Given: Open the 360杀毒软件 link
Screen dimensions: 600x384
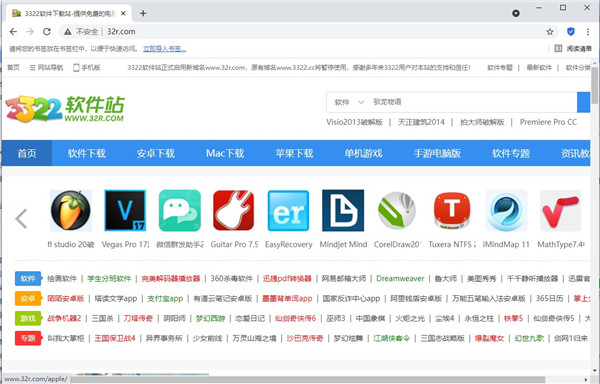Looking at the screenshot, I should (x=232, y=278).
